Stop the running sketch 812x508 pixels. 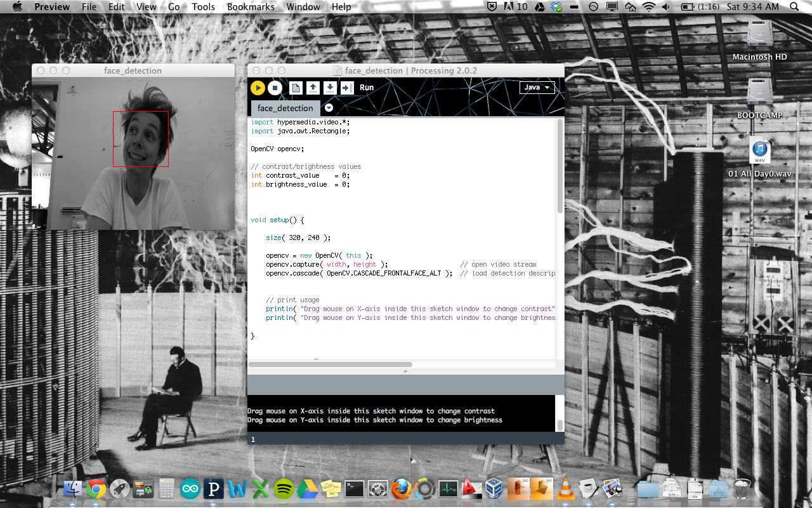coord(274,88)
